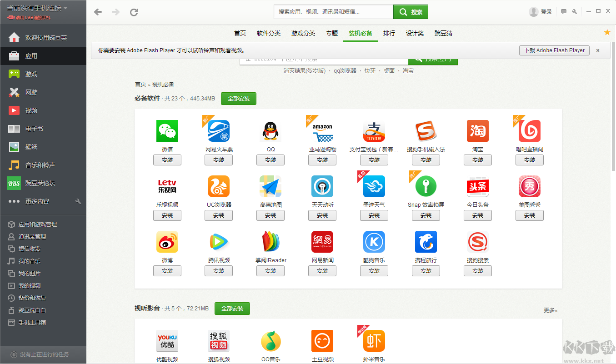Open the 更多» link

[551, 310]
